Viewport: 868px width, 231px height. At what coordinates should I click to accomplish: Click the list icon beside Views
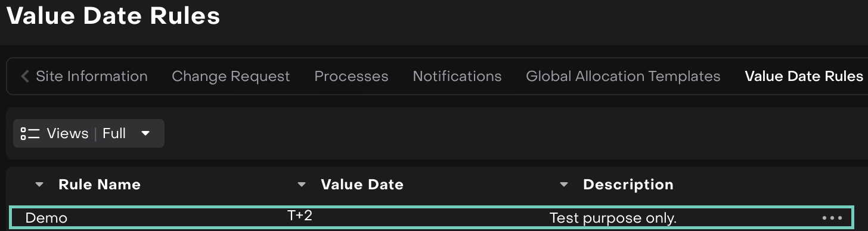click(x=30, y=133)
